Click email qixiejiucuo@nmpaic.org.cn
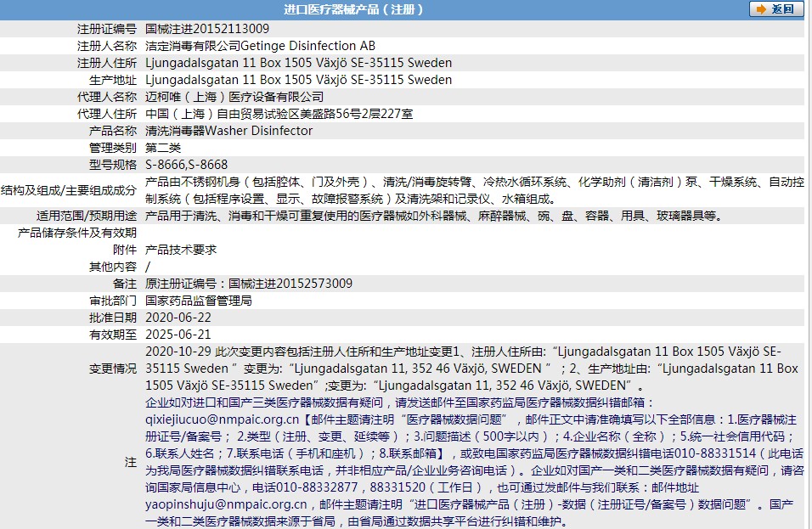The height and width of the screenshot is (529, 812). [x=223, y=419]
